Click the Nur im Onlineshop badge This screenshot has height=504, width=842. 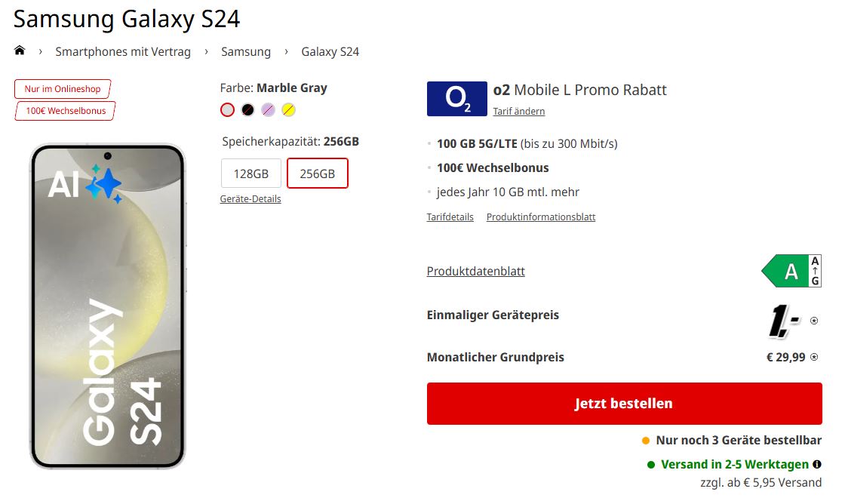(x=63, y=89)
